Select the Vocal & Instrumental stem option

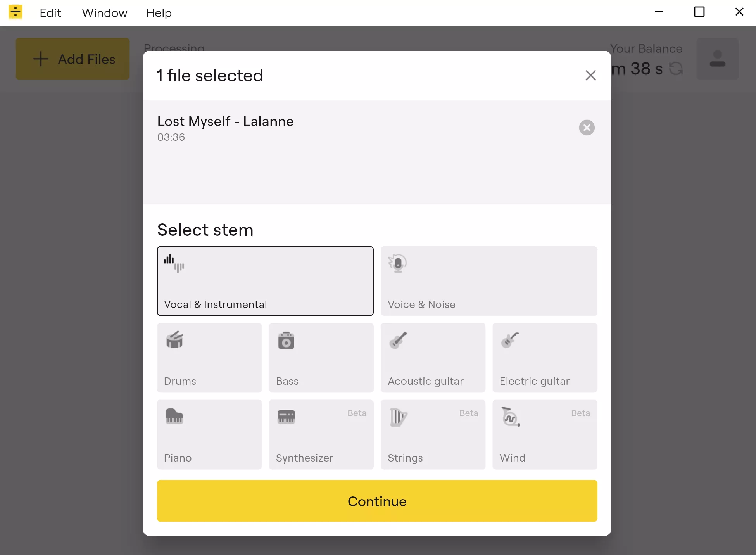pos(265,281)
